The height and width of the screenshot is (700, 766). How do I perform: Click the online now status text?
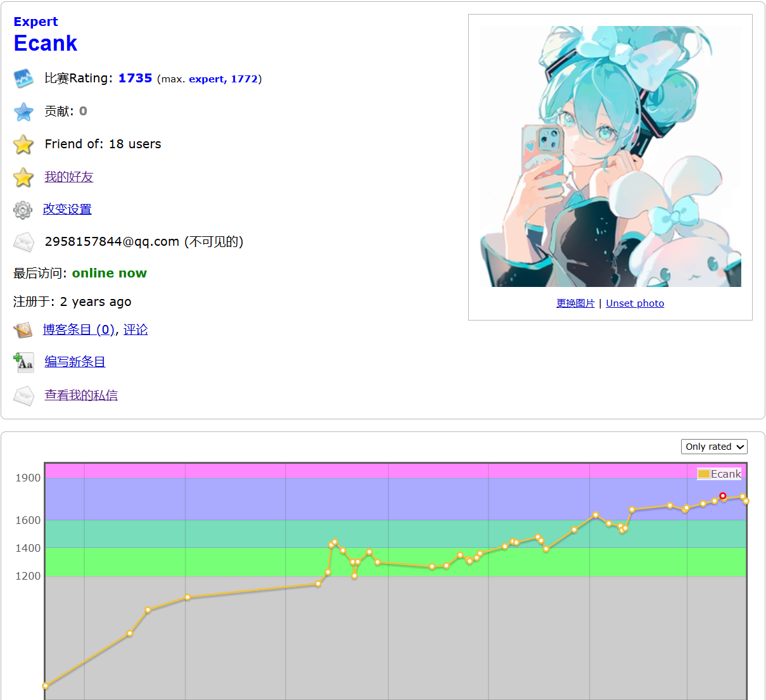tap(110, 273)
